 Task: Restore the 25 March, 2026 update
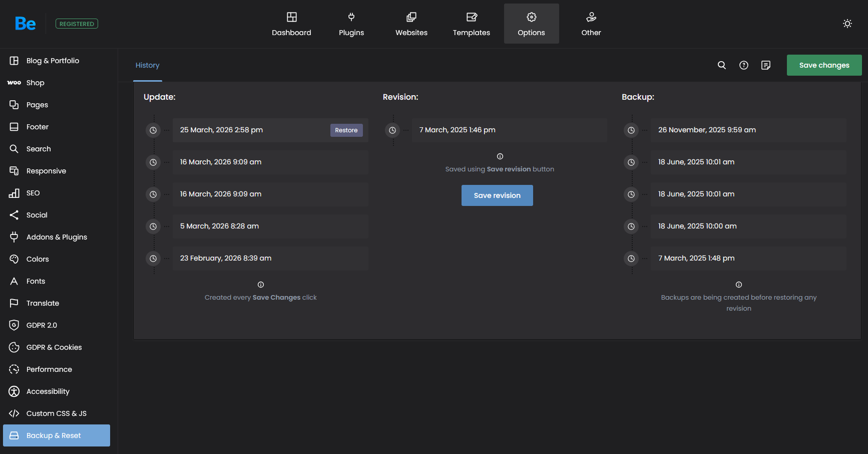coord(346,130)
